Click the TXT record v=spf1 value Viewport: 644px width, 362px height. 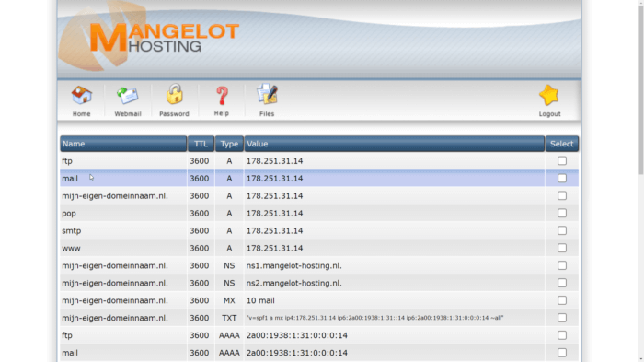coord(374,318)
